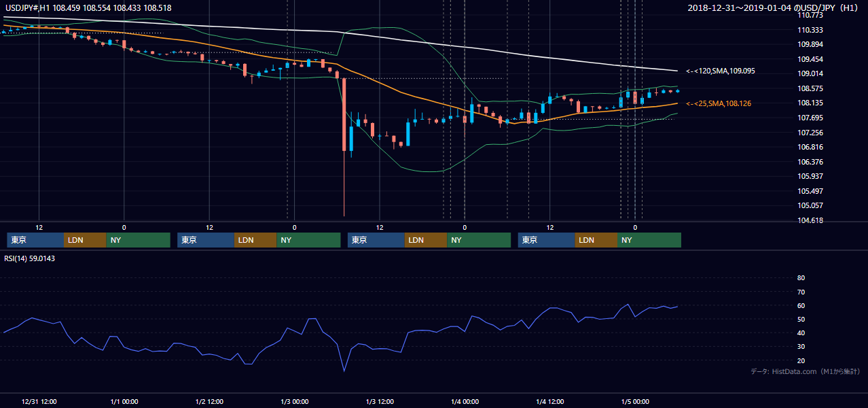
Task: Click price axis value 106.376
Action: click(x=810, y=162)
